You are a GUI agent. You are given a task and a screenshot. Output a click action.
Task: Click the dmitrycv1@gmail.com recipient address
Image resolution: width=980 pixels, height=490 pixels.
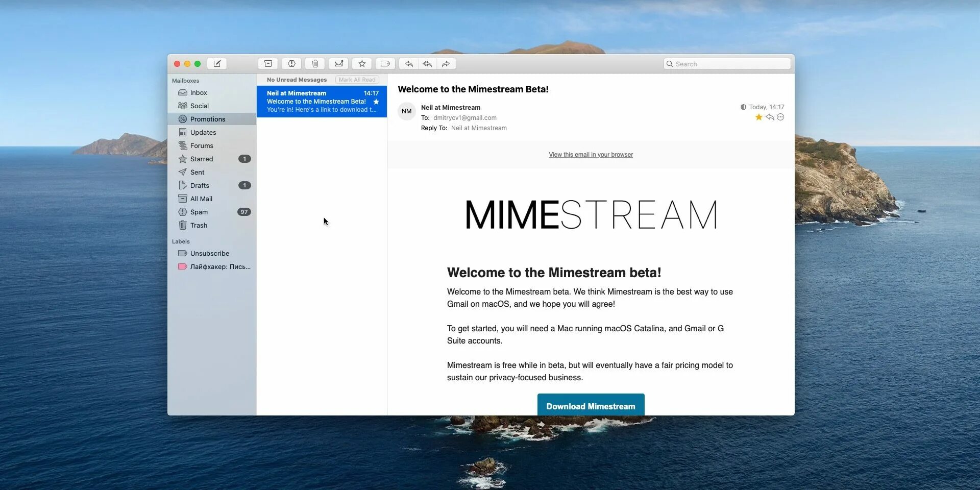point(465,118)
